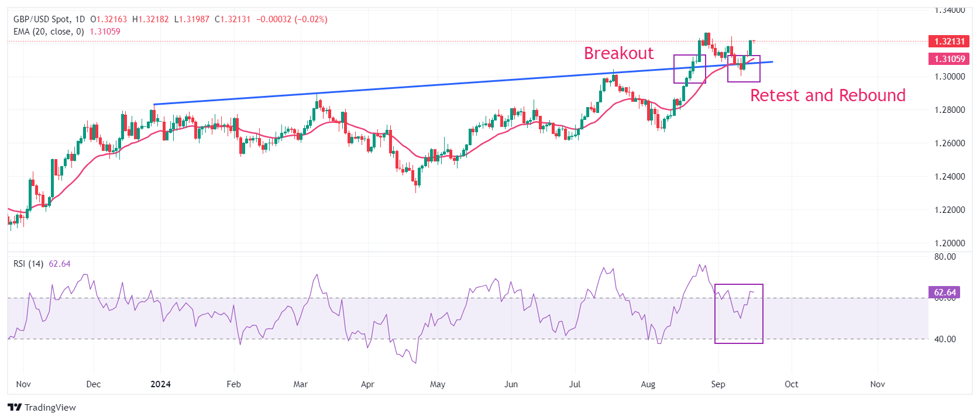Click the Jul label on the time axis
Image resolution: width=980 pixels, height=420 pixels.
pos(575,384)
